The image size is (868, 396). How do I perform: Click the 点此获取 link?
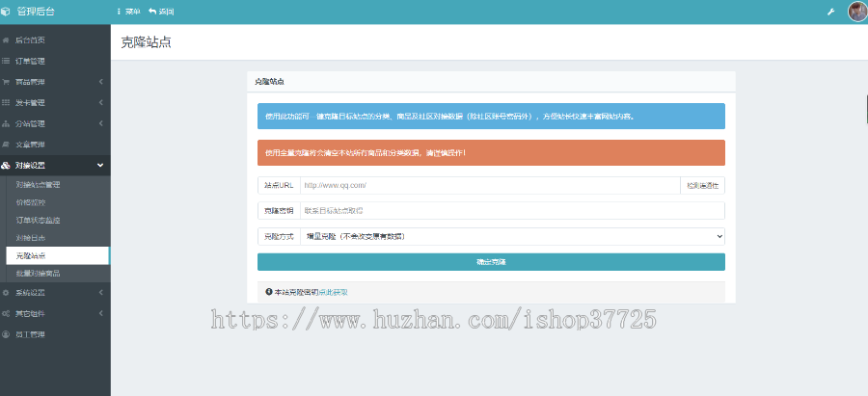tap(333, 292)
